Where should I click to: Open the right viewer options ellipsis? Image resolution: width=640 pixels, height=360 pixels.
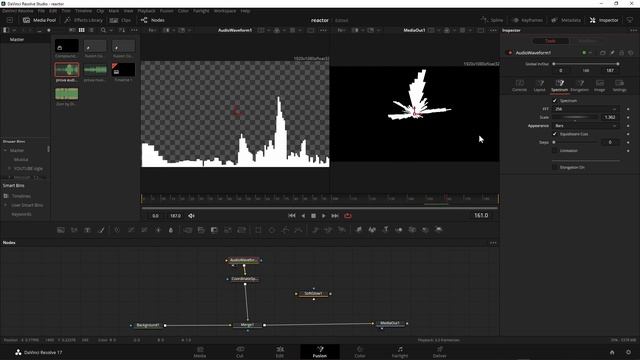pos(493,30)
